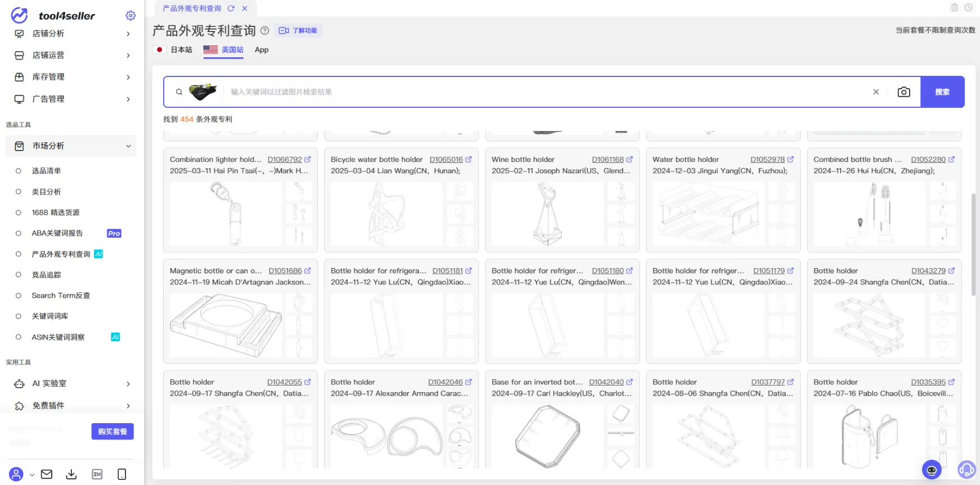
Task: Open the settings gear beside tool4seller logo
Action: coord(131,16)
